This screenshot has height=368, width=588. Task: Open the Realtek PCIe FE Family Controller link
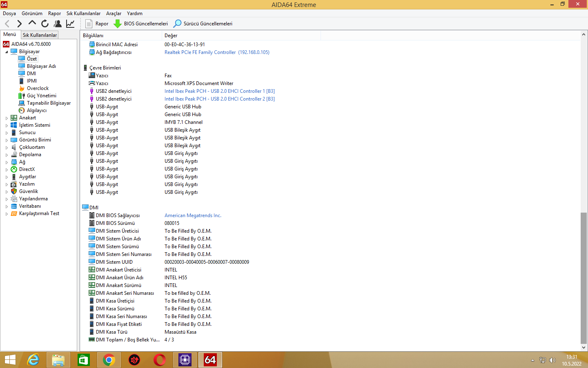coord(217,52)
